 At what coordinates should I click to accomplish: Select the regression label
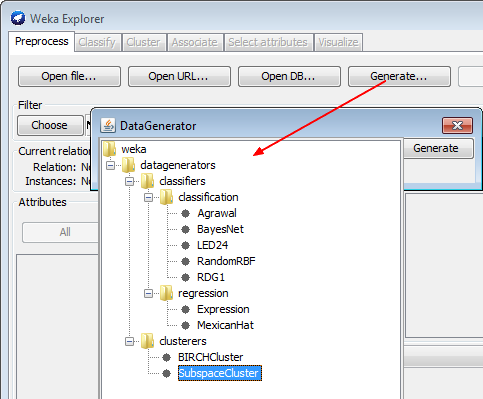203,293
